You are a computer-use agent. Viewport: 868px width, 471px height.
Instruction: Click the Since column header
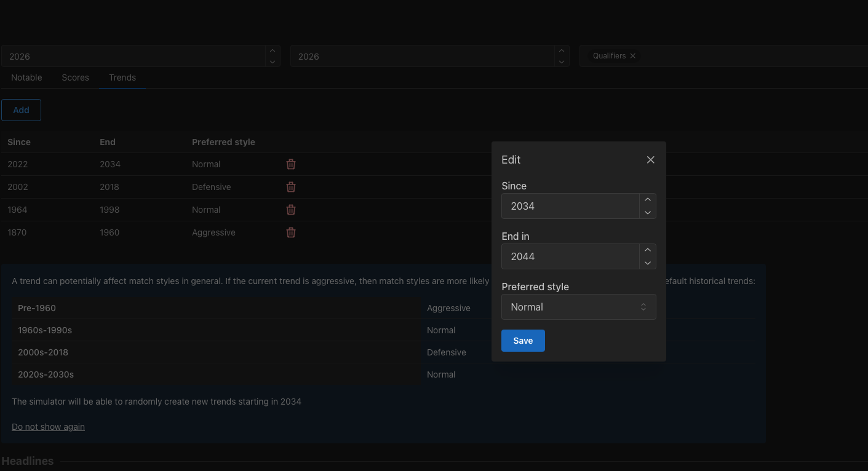click(x=19, y=142)
